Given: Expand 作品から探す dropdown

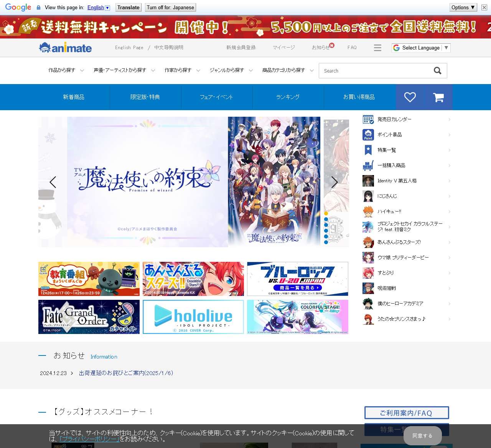Looking at the screenshot, I should pyautogui.click(x=66, y=70).
